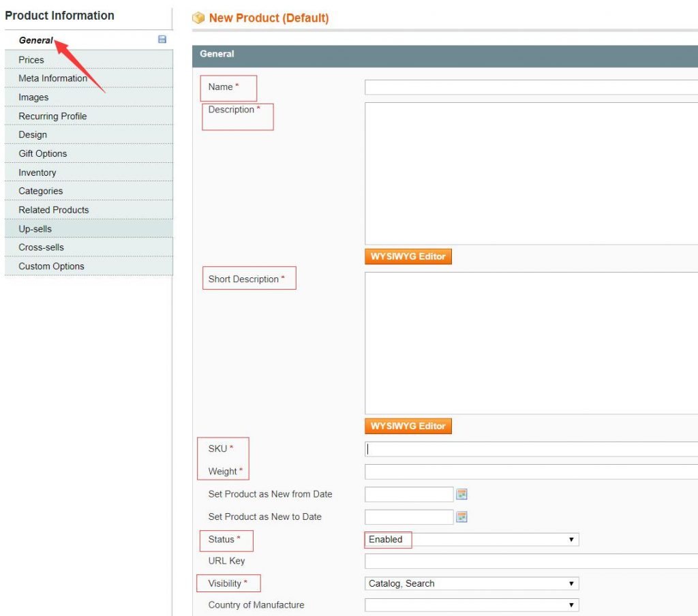698x616 pixels.
Task: Open the Categories tab
Action: point(40,191)
